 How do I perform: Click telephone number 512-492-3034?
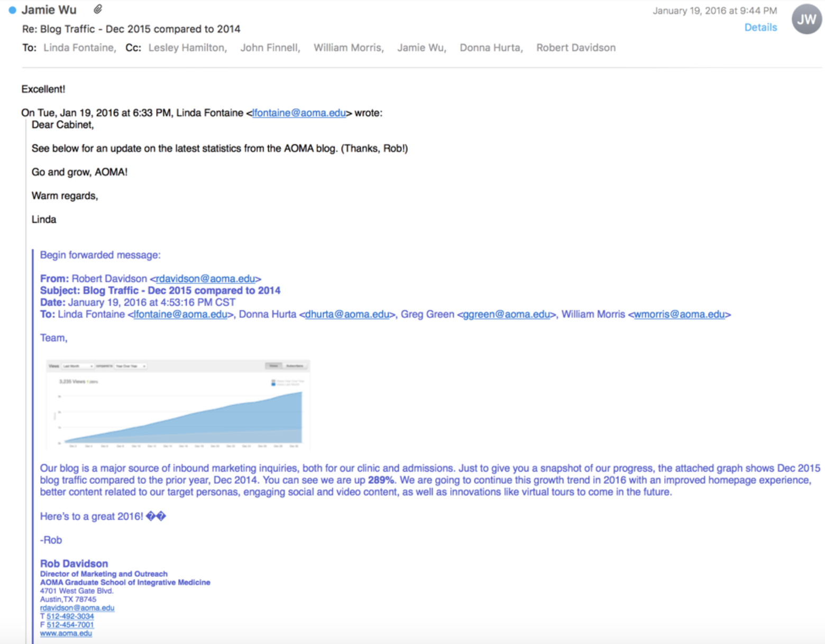(70, 617)
